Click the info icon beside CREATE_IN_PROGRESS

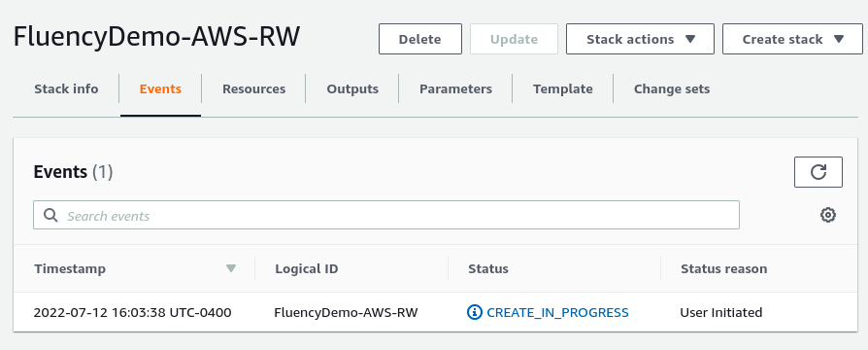[475, 312]
